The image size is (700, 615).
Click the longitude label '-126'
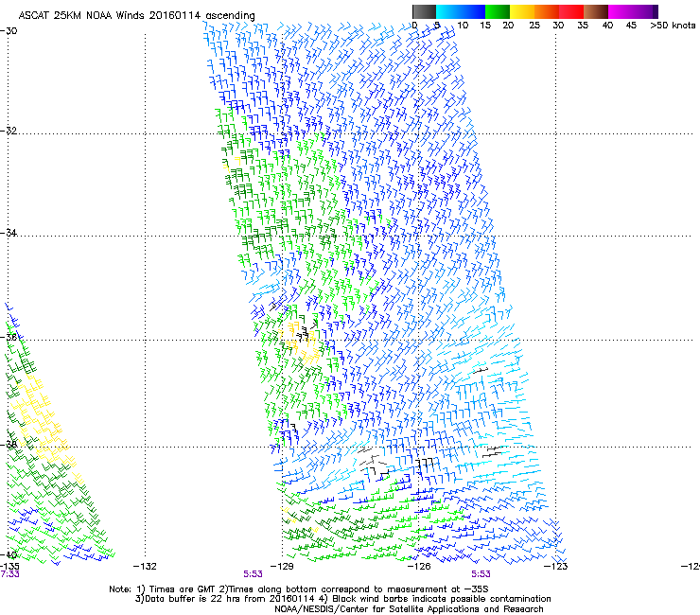coord(419,567)
